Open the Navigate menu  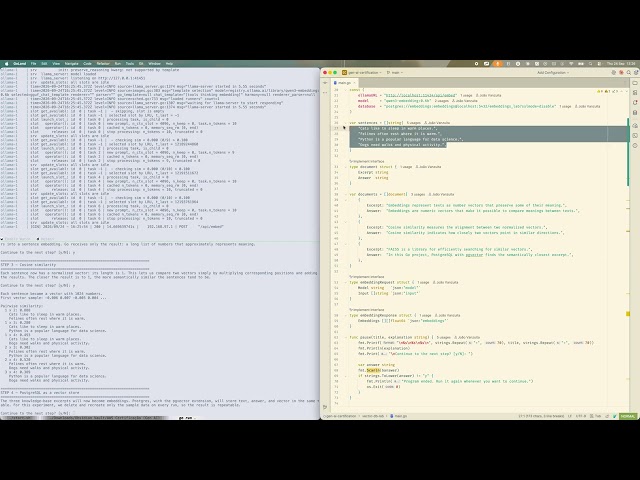pos(71,64)
